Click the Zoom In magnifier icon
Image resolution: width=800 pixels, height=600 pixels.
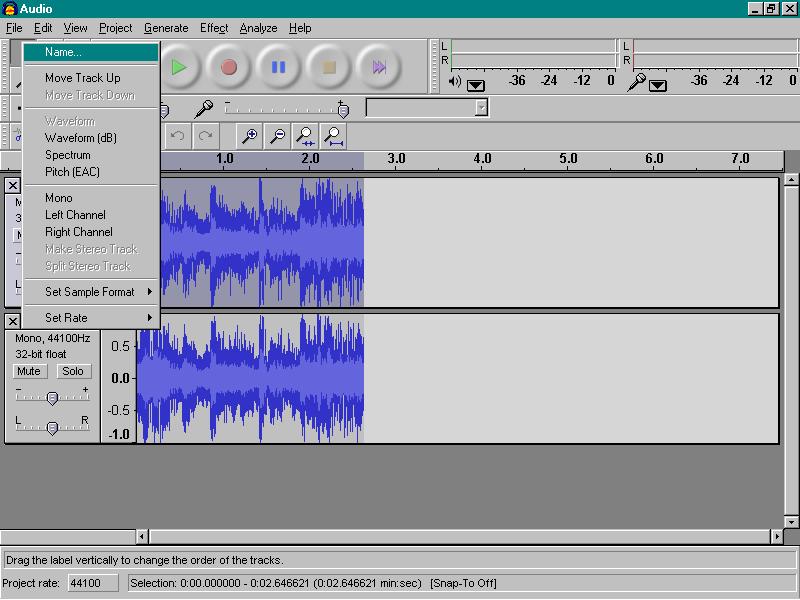pos(249,136)
